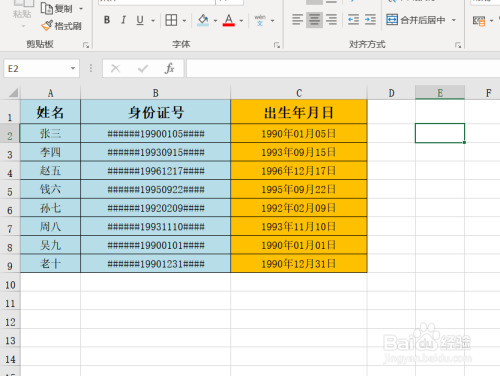This screenshot has width=500, height=376.
Task: Align text left
Action: point(297,20)
